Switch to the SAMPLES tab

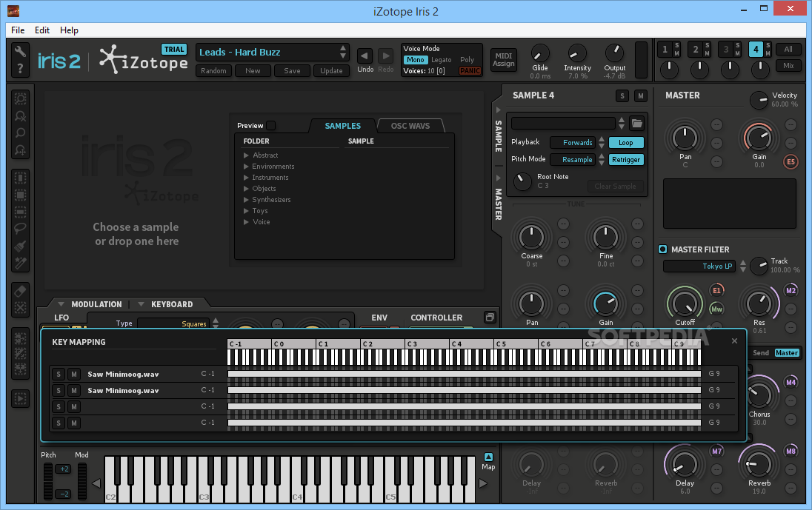click(342, 126)
